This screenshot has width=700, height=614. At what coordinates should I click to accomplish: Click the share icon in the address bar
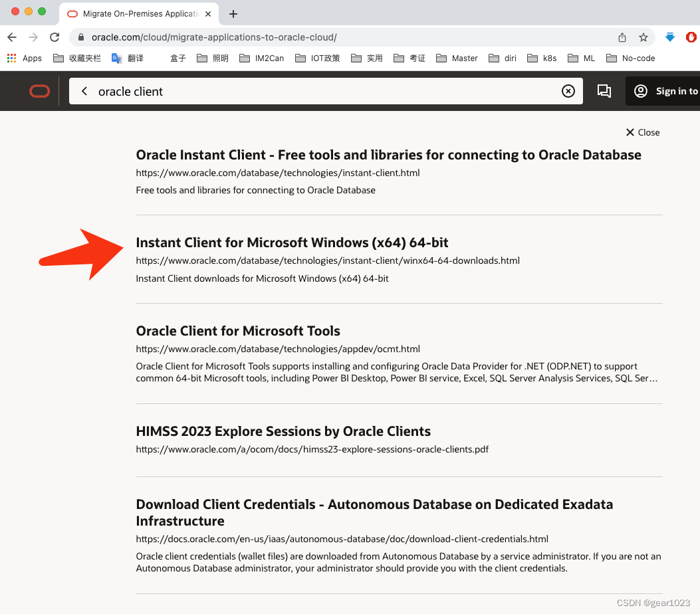tap(622, 37)
